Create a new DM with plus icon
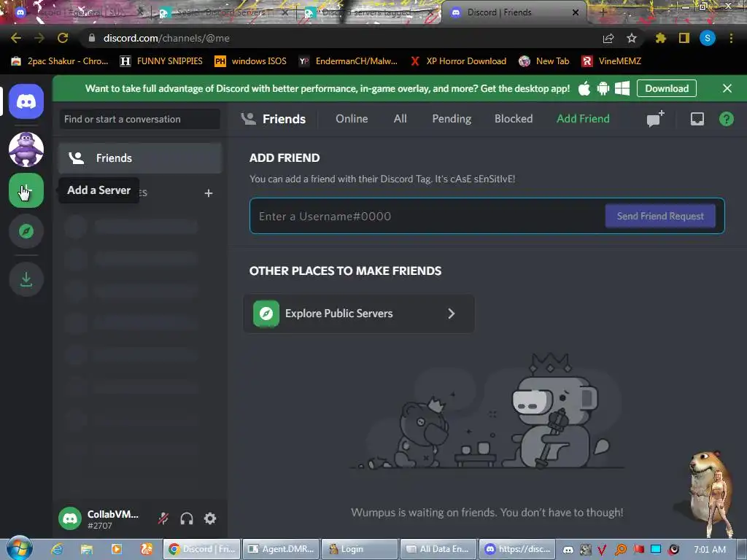 208,192
